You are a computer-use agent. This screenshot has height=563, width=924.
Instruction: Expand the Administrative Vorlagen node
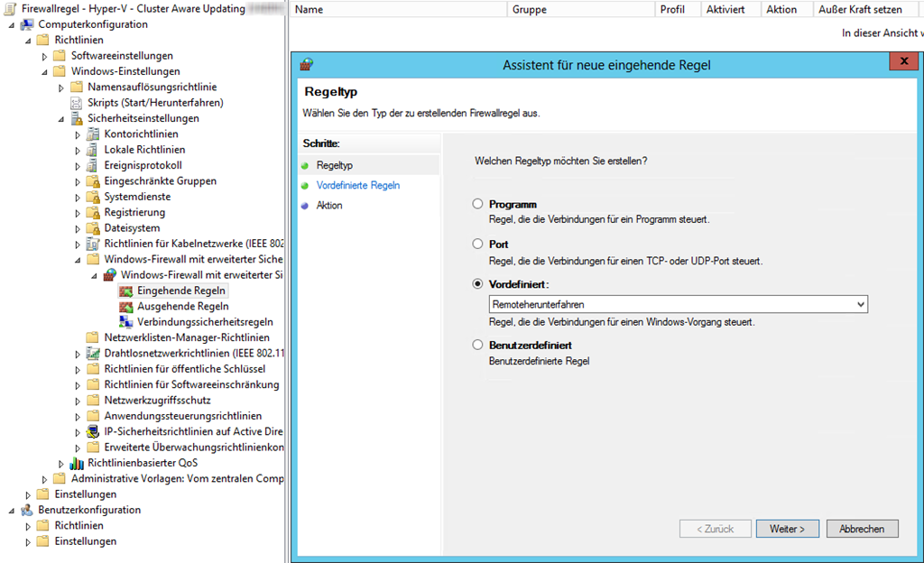coord(44,479)
